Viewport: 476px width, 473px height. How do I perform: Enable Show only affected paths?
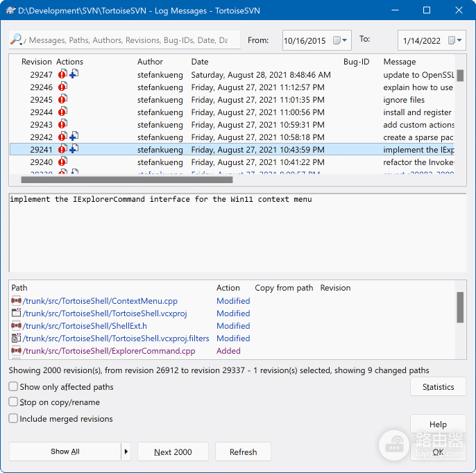point(13,386)
